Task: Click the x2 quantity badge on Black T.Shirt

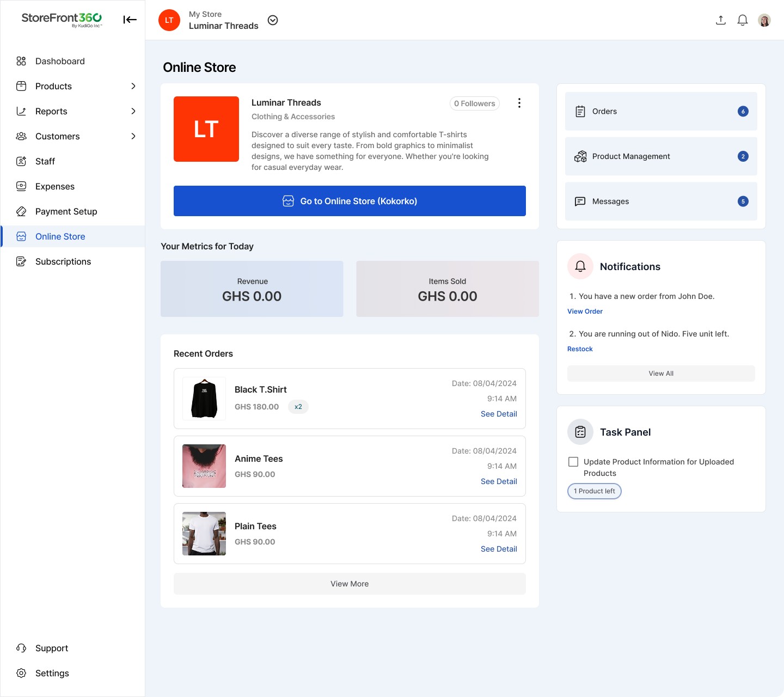Action: [298, 407]
